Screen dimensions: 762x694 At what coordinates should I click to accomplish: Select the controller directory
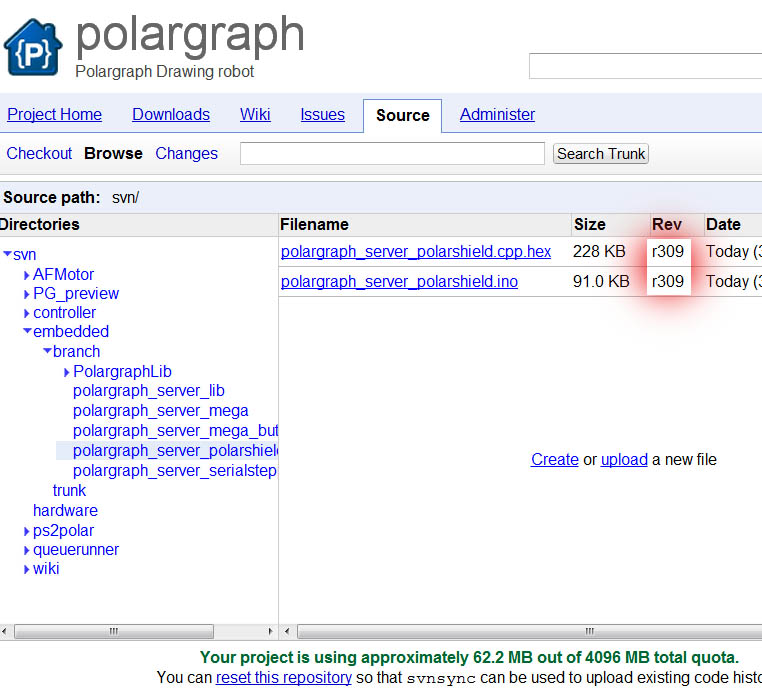64,312
